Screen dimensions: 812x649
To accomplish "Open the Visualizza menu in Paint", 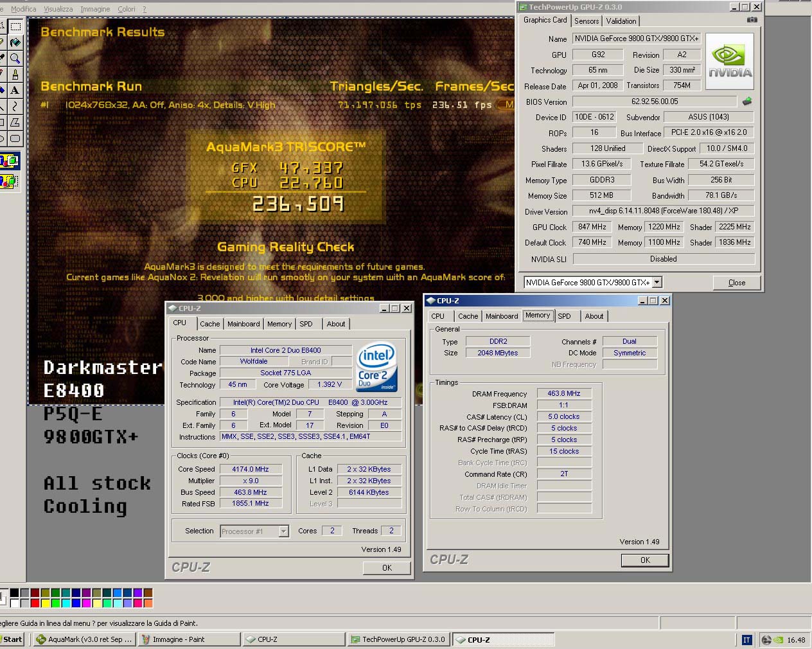I will point(58,9).
